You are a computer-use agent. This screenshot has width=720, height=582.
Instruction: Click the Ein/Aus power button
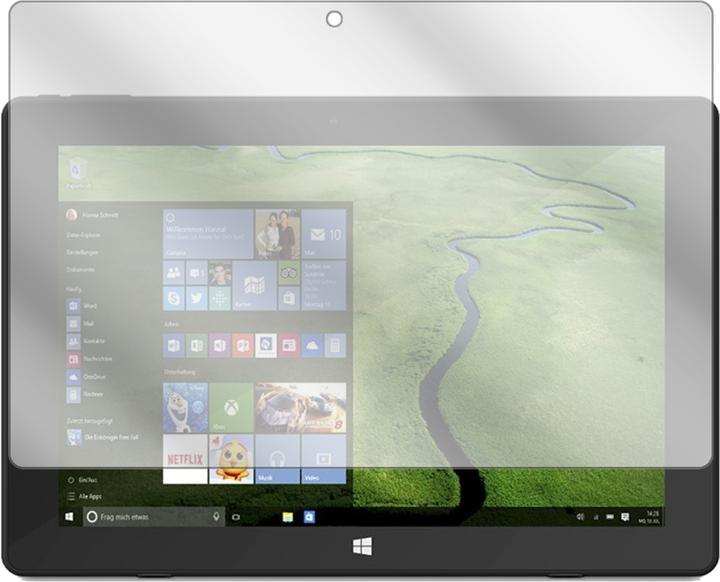83,480
